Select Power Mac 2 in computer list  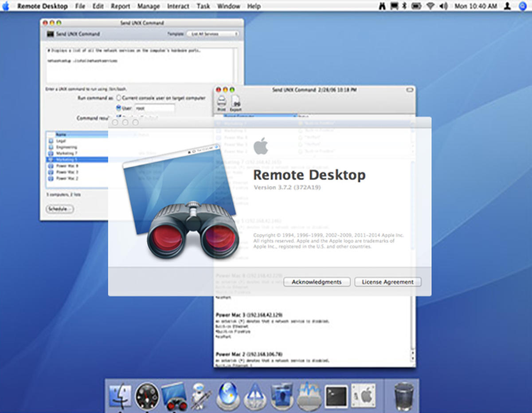[x=77, y=178]
